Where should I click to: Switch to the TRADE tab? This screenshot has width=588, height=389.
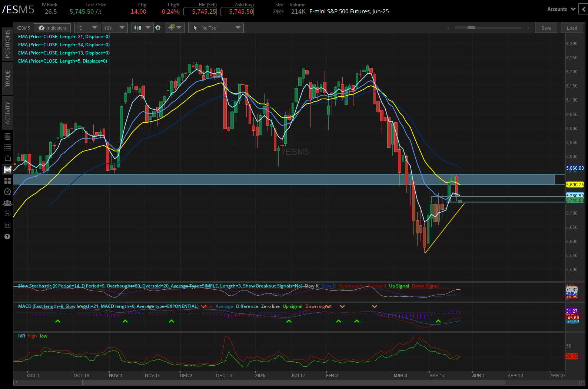(7, 79)
